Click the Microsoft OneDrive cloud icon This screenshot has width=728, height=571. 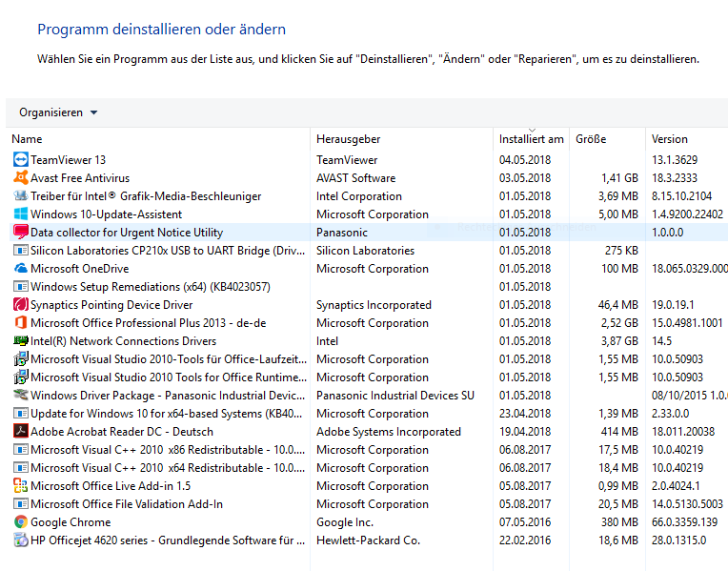pyautogui.click(x=20, y=269)
